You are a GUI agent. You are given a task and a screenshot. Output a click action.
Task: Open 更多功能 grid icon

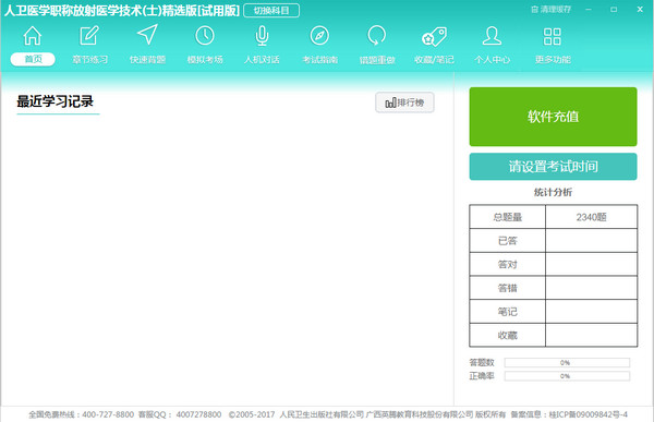click(552, 36)
